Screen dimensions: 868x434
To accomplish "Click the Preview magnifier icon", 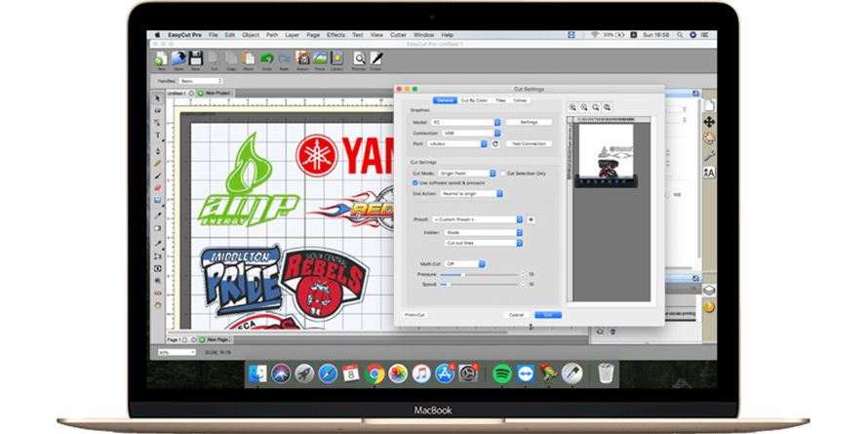I will point(360,59).
